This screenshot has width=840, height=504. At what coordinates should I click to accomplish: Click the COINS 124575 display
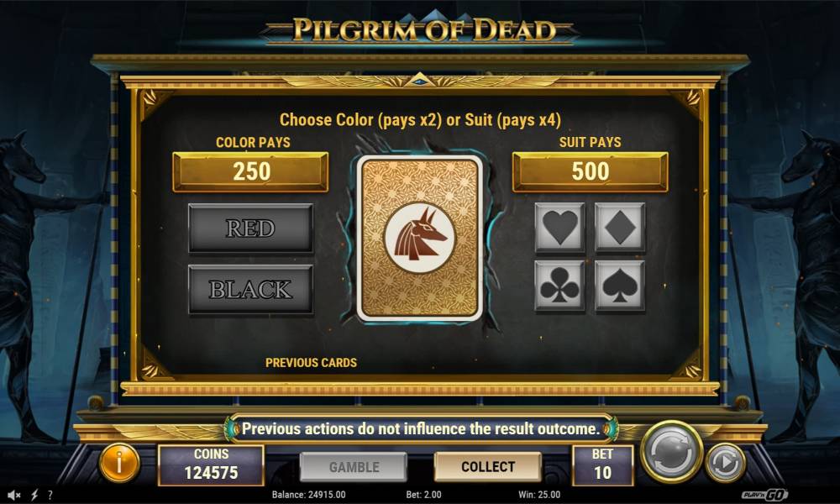pos(211,465)
